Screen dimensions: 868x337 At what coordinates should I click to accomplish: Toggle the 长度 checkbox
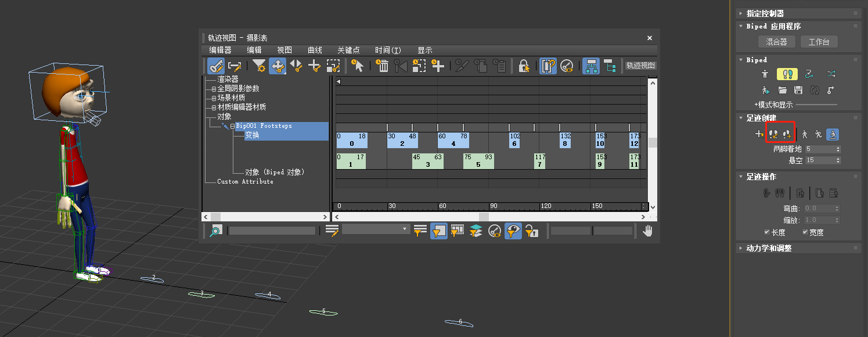(767, 232)
